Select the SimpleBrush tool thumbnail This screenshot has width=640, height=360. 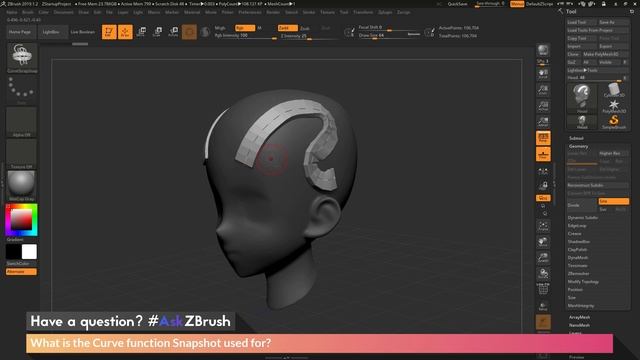pyautogui.click(x=614, y=122)
